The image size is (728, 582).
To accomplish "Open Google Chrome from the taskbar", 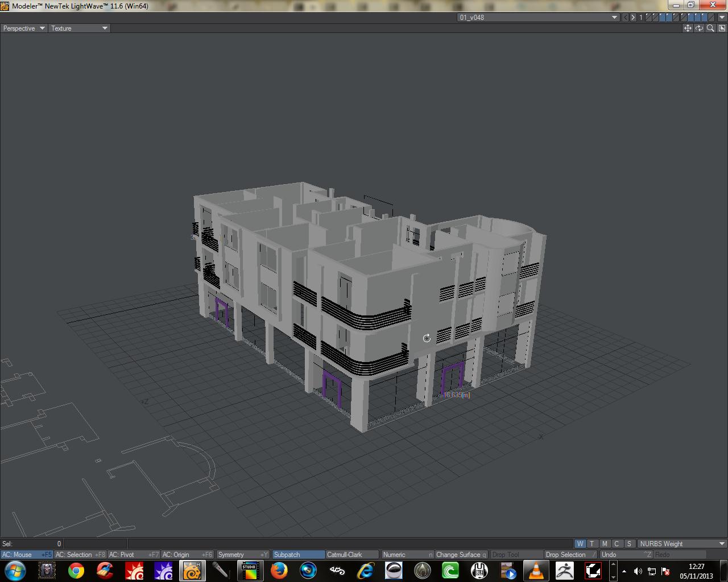I will 76,570.
